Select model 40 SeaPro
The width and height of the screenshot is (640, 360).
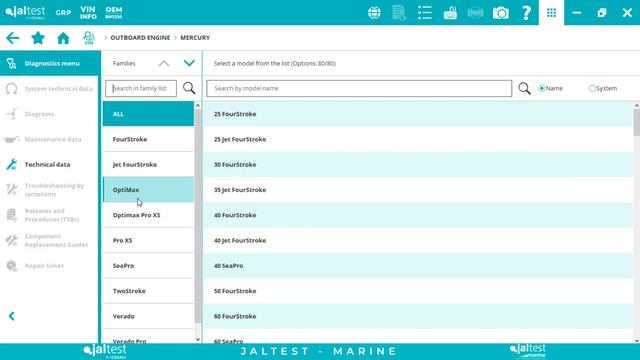click(418, 266)
